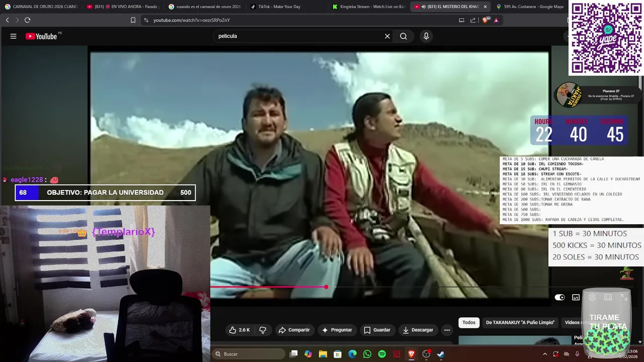Close the 'EL MISTERIO DEL KHARISIRI' tab
The height and width of the screenshot is (362, 644).
(x=485, y=7)
